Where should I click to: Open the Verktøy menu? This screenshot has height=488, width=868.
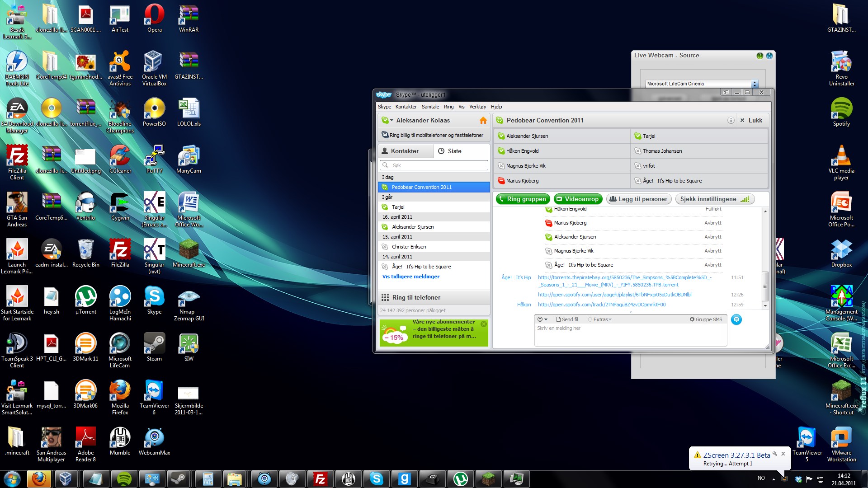tap(477, 107)
